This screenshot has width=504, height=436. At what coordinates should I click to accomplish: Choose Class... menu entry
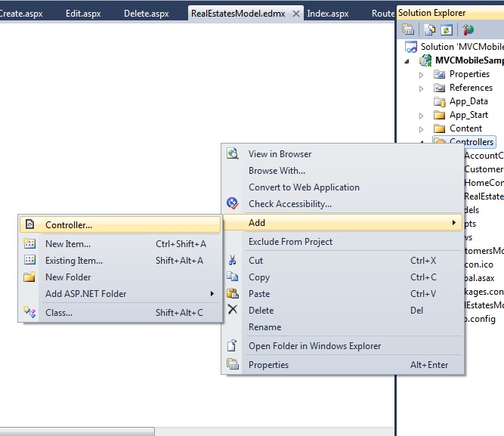[120, 312]
